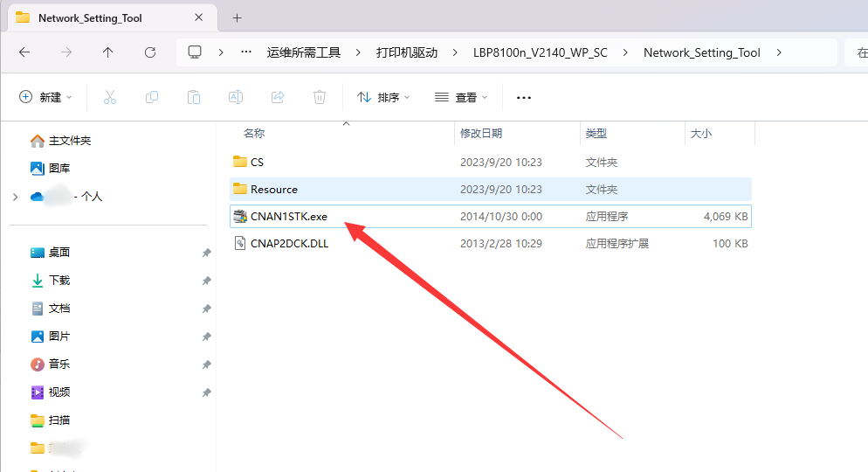868x472 pixels.
Task: Sort by 大小 column header
Action: pyautogui.click(x=701, y=134)
